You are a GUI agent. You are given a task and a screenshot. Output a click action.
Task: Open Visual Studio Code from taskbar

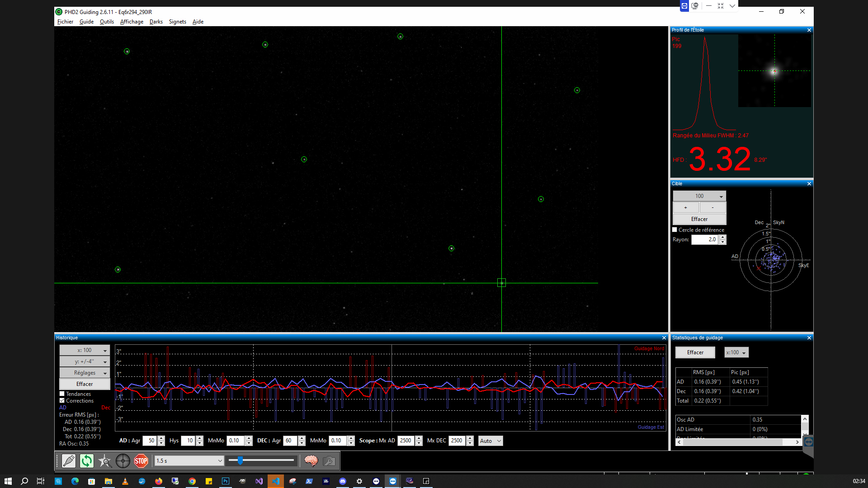pos(276,481)
